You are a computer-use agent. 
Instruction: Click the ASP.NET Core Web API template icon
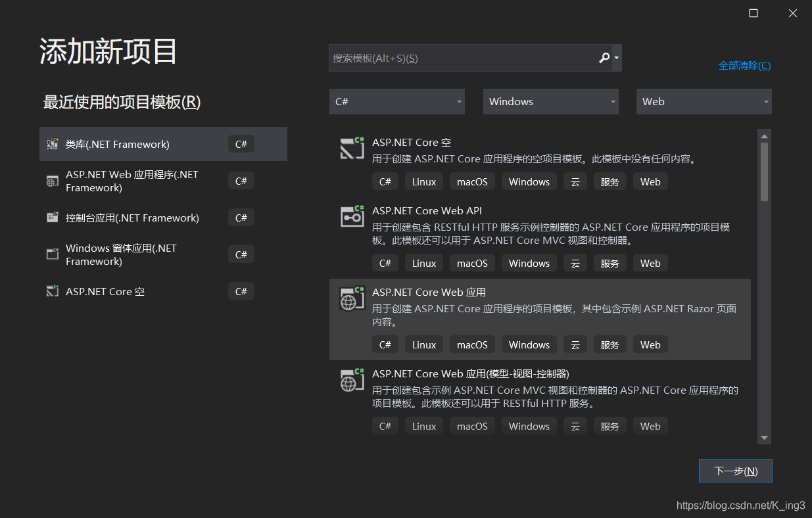pyautogui.click(x=352, y=216)
